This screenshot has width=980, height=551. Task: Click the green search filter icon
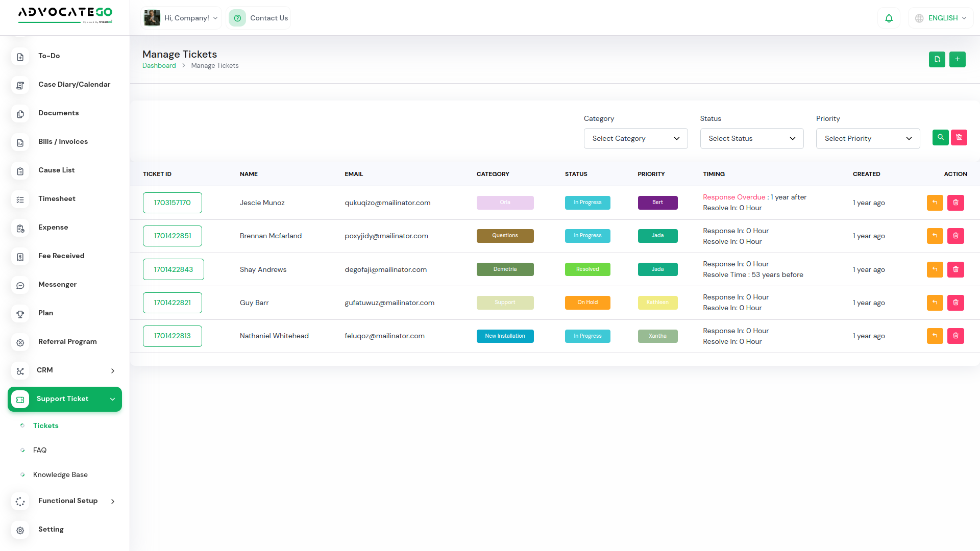coord(940,137)
